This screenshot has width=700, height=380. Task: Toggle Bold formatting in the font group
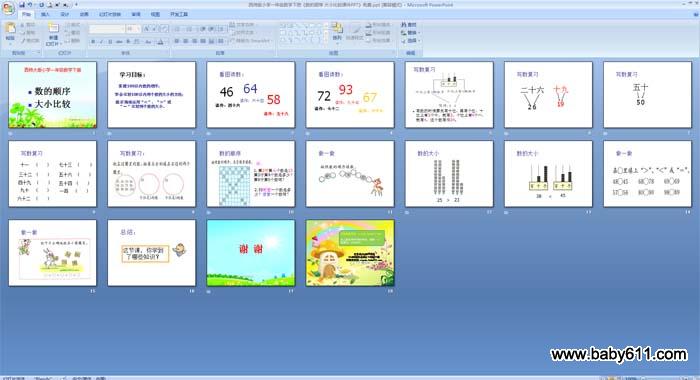[x=93, y=42]
